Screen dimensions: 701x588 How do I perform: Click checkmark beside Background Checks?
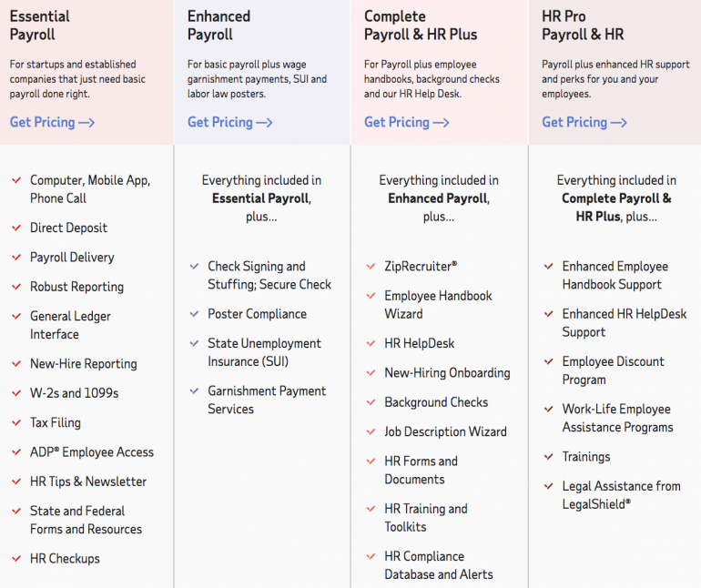[371, 402]
